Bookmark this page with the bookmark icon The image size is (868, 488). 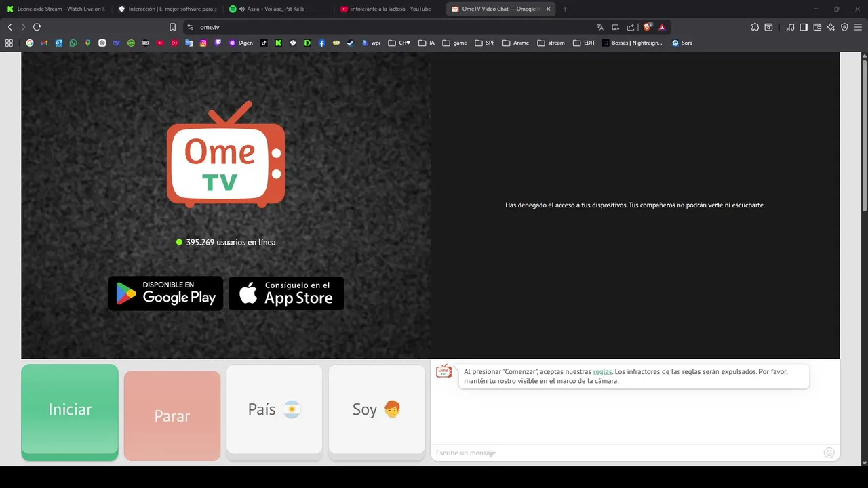tap(172, 27)
